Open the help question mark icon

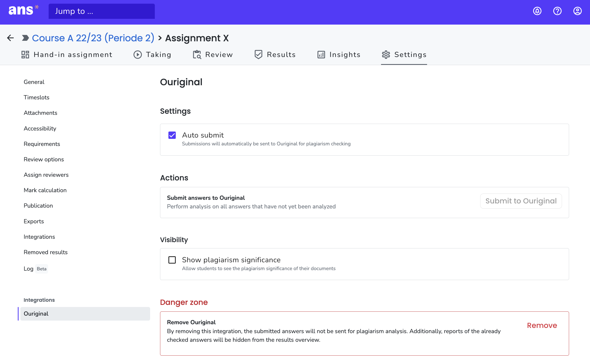[557, 11]
